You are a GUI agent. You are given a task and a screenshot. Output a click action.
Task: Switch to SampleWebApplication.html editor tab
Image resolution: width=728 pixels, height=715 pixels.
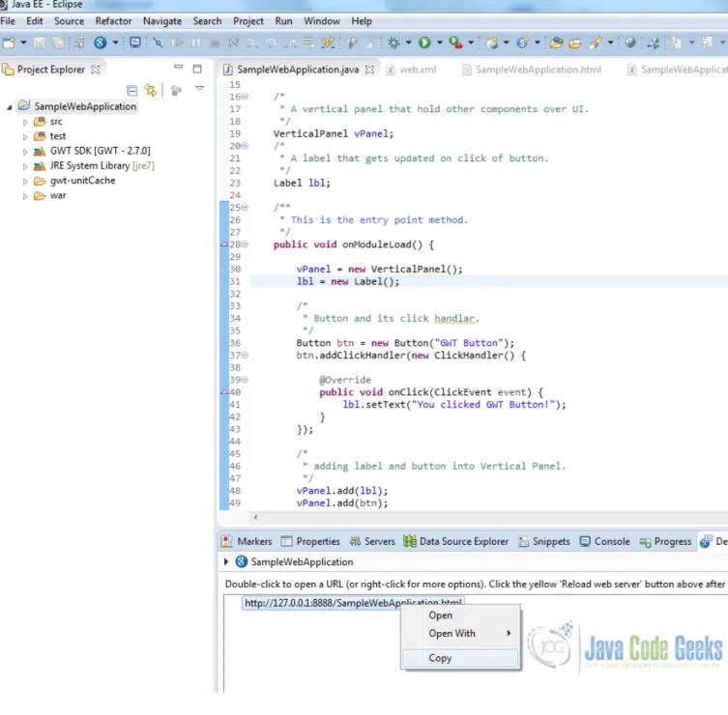(532, 70)
